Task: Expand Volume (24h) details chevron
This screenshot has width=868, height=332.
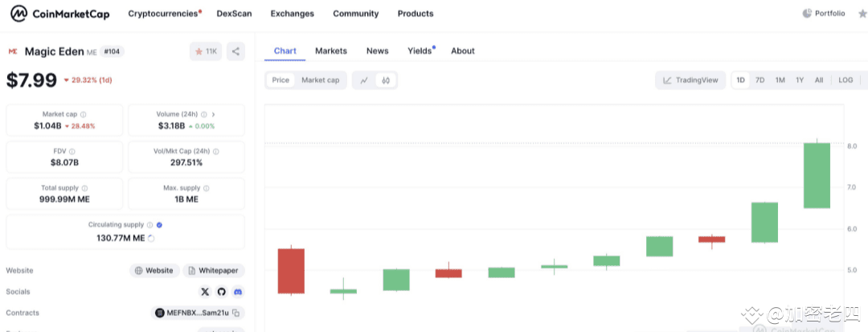Action: [214, 114]
